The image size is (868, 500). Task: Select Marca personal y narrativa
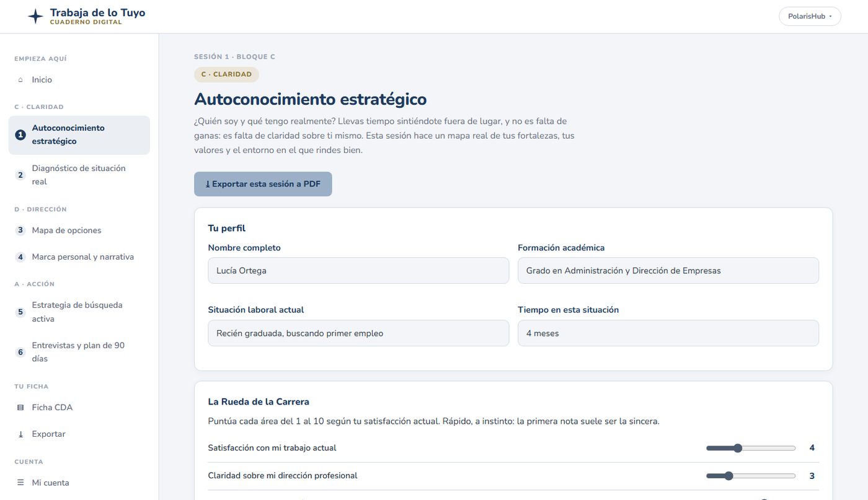click(79, 257)
